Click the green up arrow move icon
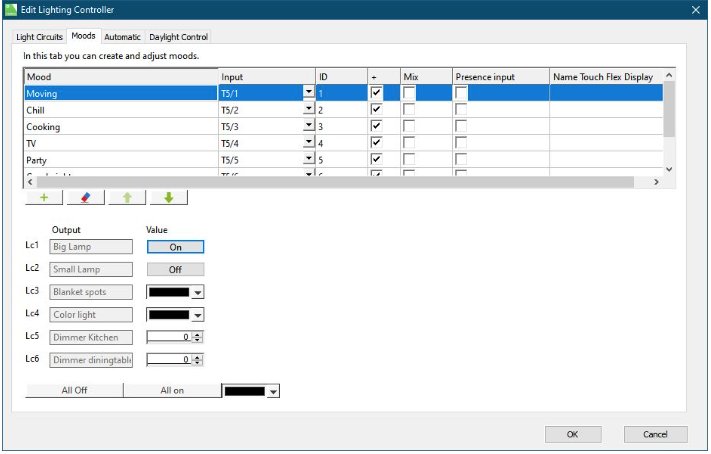 coord(127,198)
